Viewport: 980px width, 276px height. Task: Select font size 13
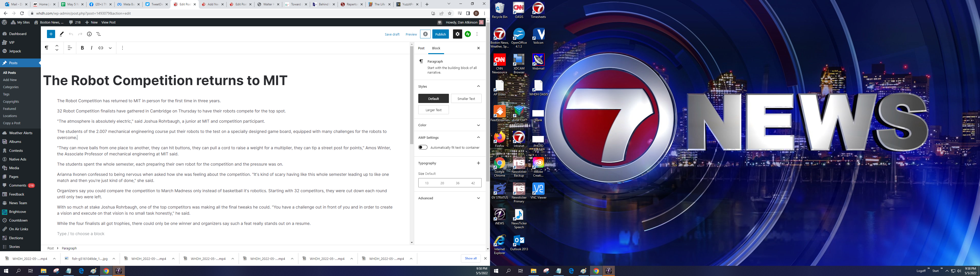(426, 183)
